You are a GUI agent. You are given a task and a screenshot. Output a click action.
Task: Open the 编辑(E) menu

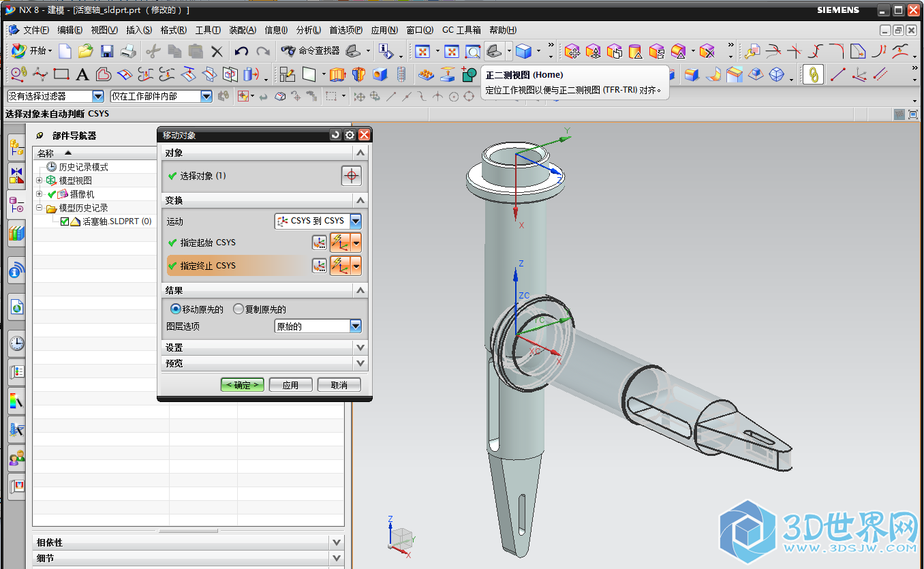coord(70,30)
